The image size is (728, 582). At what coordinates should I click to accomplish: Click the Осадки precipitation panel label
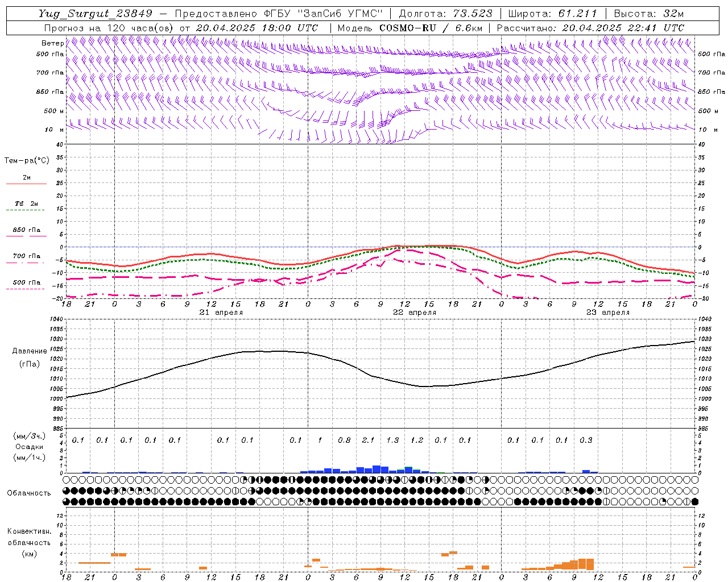click(30, 447)
